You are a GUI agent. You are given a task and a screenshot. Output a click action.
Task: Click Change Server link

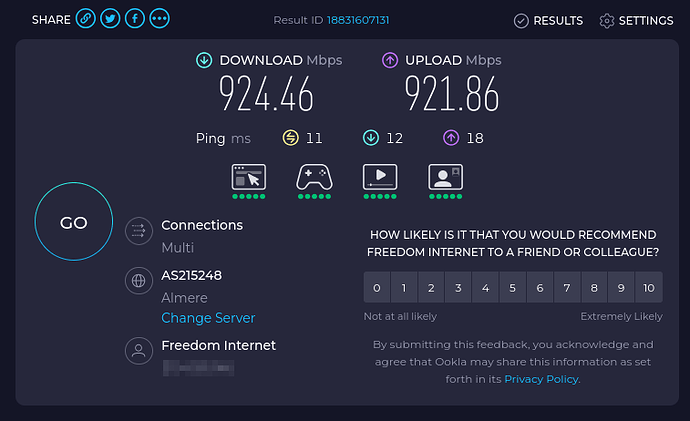pyautogui.click(x=208, y=318)
